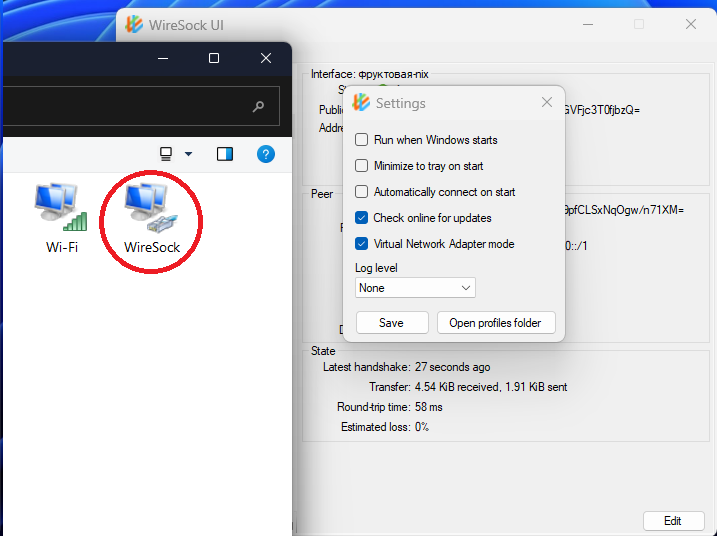Click the '4.54 KiB received, 1.91 KiB sent' text
Screen dimensions: 717x536
[491, 387]
